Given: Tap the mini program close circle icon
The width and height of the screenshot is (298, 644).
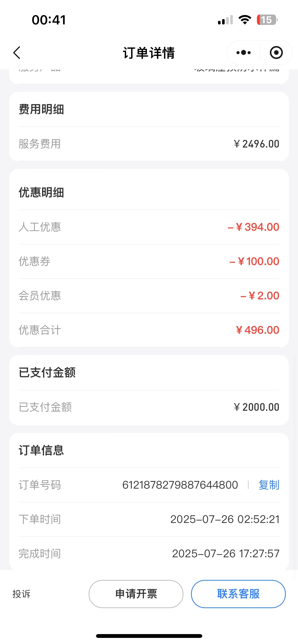Looking at the screenshot, I should 276,53.
